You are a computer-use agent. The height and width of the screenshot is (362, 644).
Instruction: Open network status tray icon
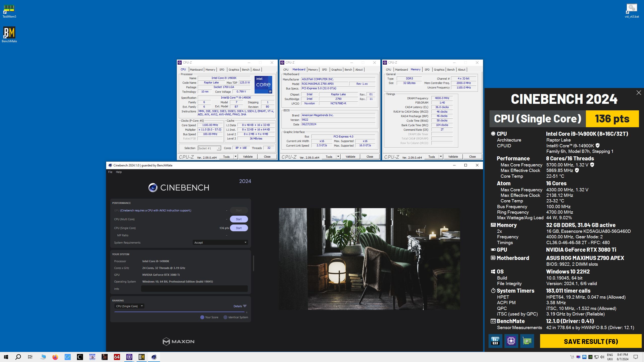click(x=596, y=357)
